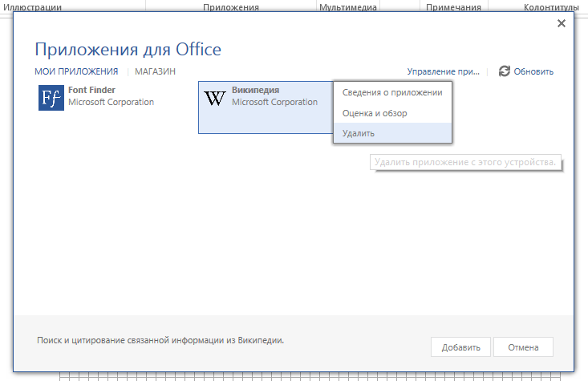Select the Font Finder app name
Image resolution: width=588 pixels, height=381 pixels.
click(91, 90)
